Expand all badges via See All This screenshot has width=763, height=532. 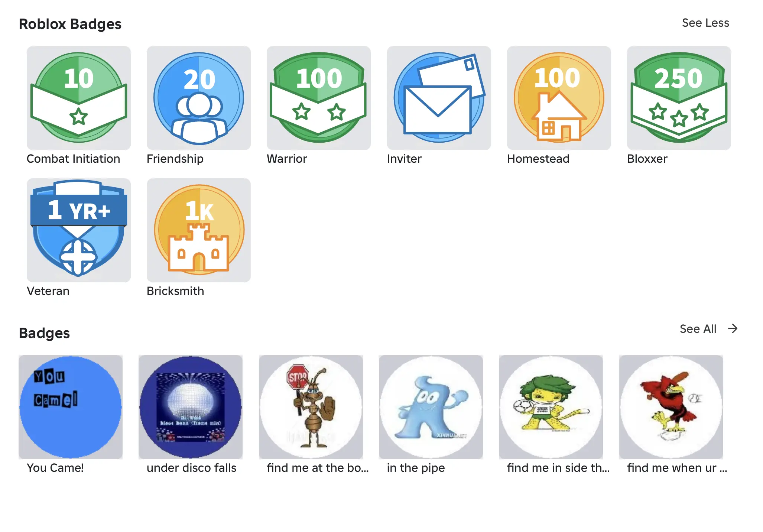click(x=698, y=329)
